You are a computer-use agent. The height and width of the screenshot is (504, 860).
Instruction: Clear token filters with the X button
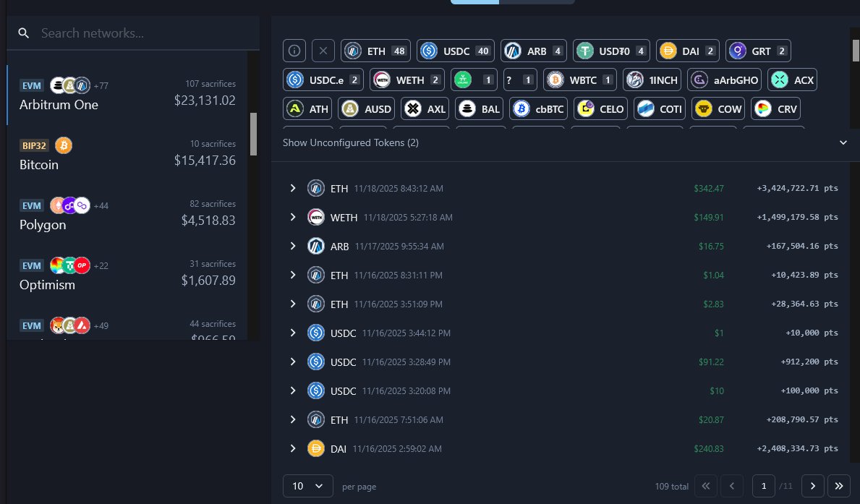[x=323, y=51]
